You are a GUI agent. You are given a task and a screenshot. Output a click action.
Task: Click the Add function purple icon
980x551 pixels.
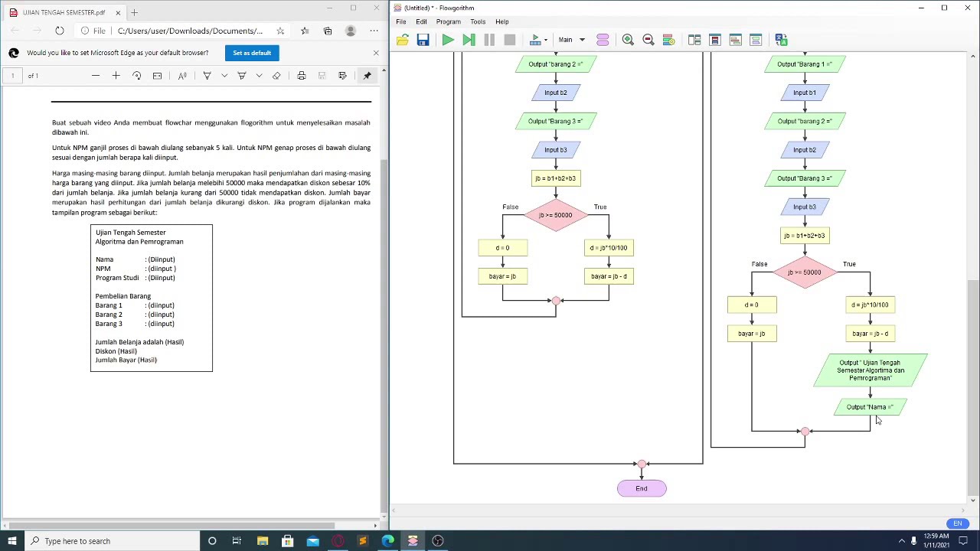[x=603, y=40]
